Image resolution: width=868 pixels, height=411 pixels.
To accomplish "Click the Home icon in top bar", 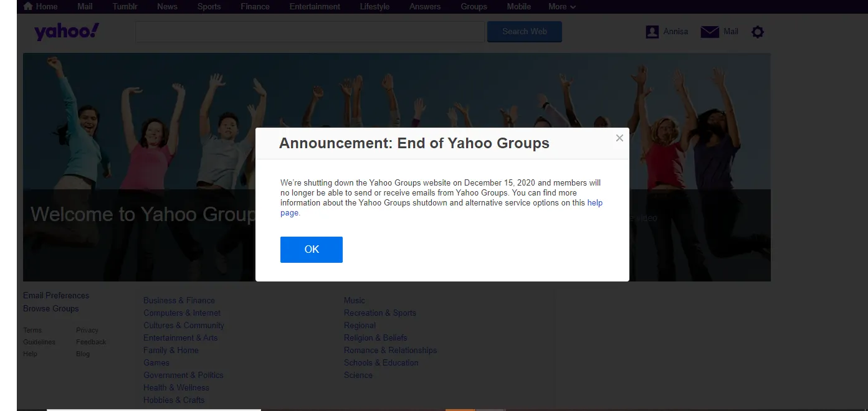I will [28, 6].
